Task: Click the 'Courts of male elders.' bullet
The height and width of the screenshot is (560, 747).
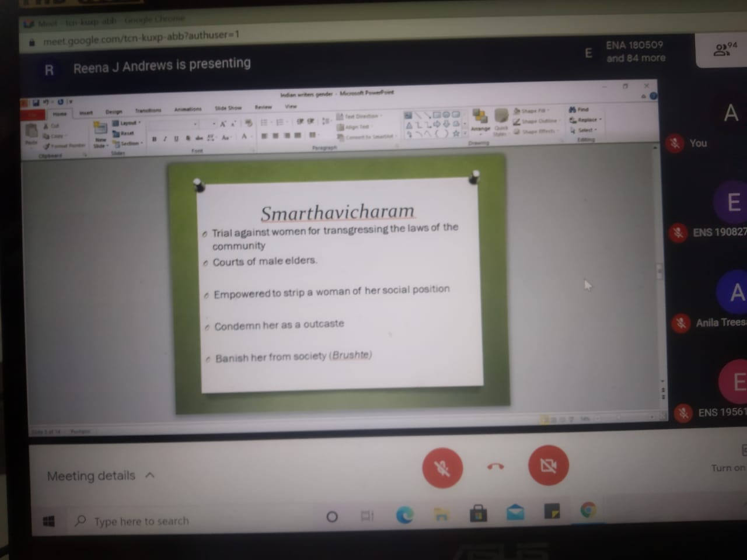Action: click(x=264, y=261)
